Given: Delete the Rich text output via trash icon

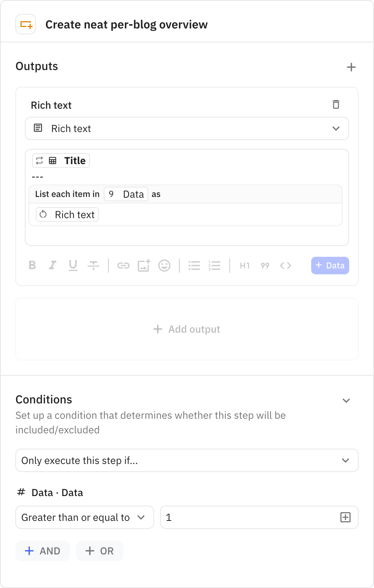Looking at the screenshot, I should pyautogui.click(x=336, y=105).
